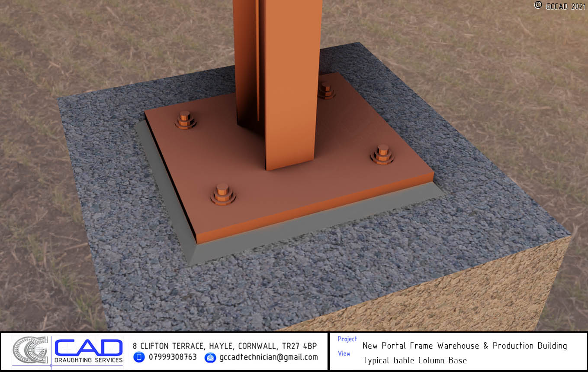Click the blue View label
The image size is (588, 372).
coord(344,354)
